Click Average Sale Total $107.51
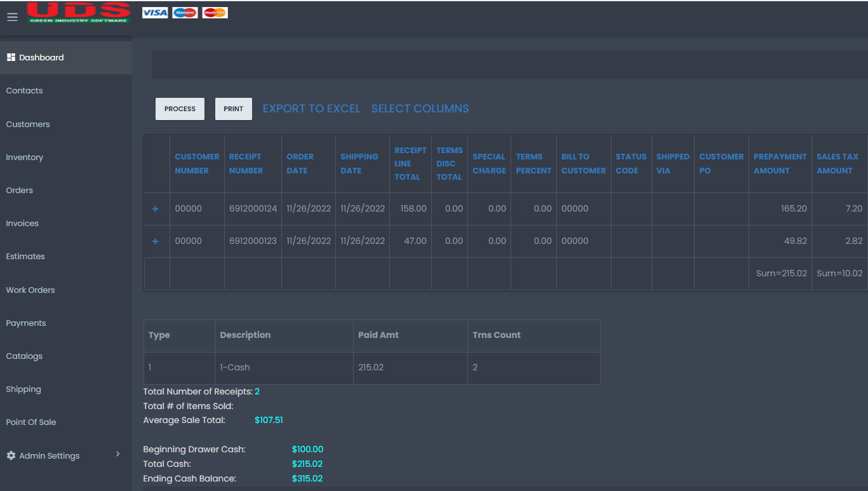 click(269, 420)
